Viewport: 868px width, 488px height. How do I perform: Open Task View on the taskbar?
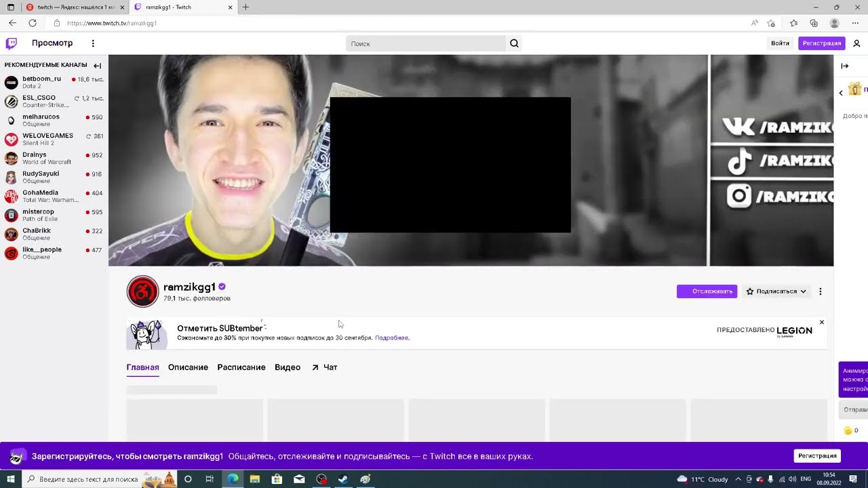210,479
